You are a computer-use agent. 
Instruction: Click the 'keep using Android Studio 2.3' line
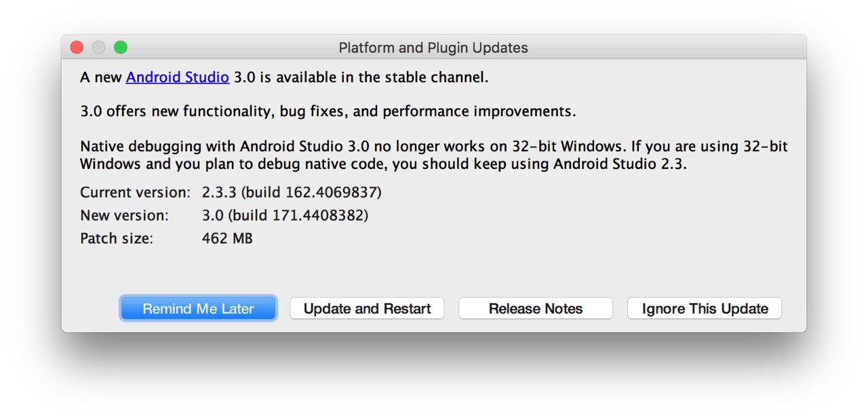pyautogui.click(x=383, y=164)
